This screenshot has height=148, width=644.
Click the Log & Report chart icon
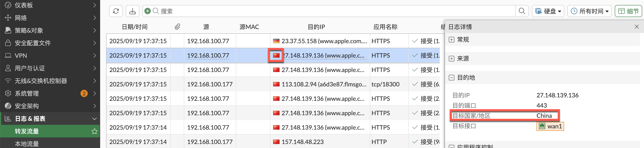click(8, 119)
